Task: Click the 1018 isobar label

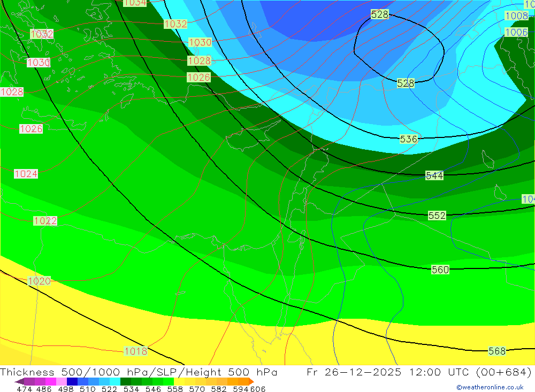Action: click(136, 351)
